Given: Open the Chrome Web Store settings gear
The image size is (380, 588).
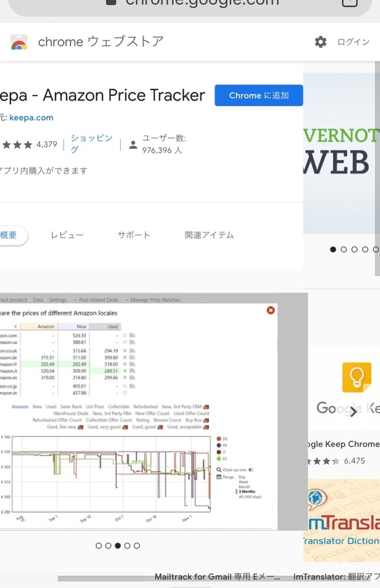Looking at the screenshot, I should click(x=320, y=42).
